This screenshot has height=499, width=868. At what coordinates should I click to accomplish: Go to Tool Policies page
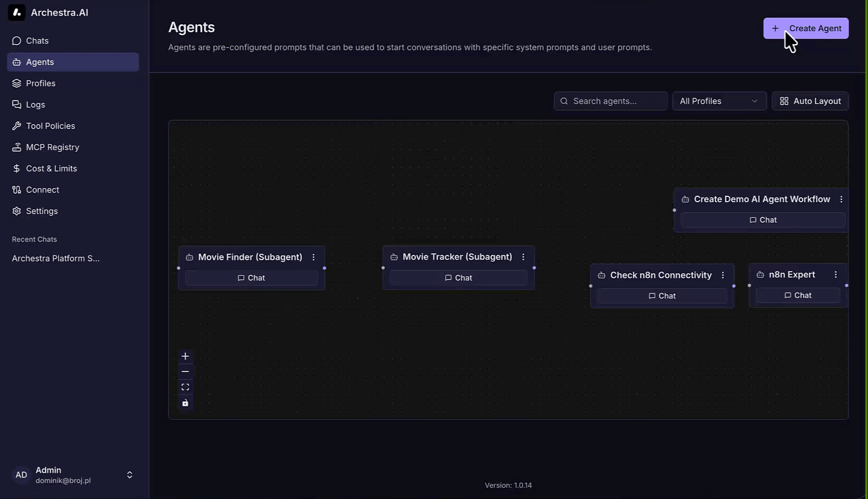pyautogui.click(x=50, y=126)
